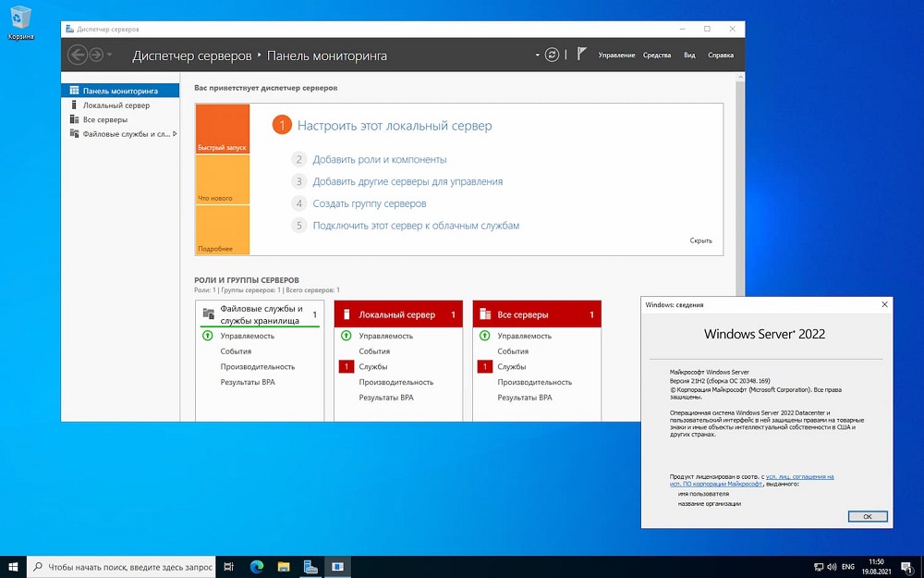Click Скрыть to hide the welcome tile
The width and height of the screenshot is (924, 578).
(x=700, y=240)
